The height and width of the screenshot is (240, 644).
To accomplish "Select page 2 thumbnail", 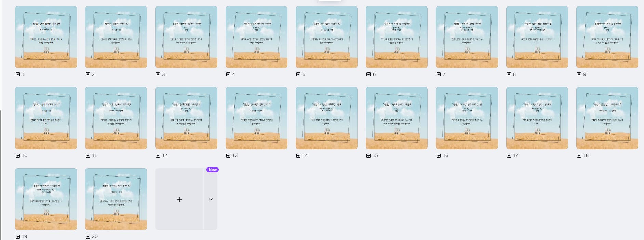I will [x=116, y=37].
